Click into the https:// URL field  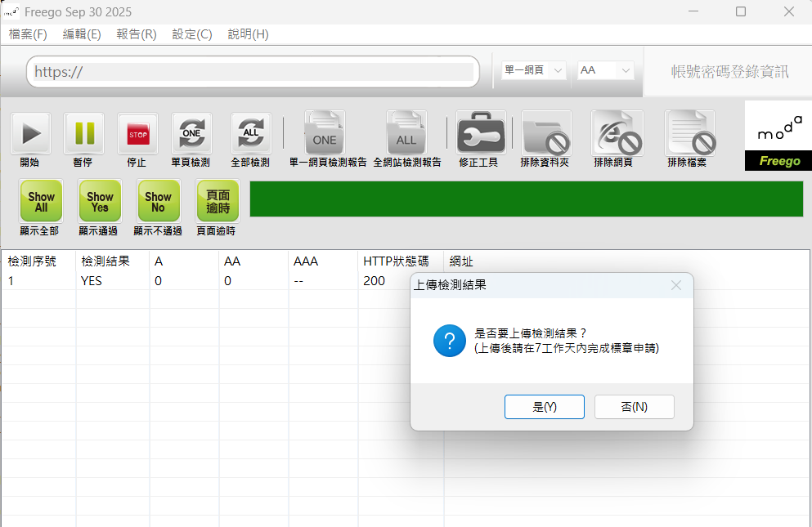(253, 72)
